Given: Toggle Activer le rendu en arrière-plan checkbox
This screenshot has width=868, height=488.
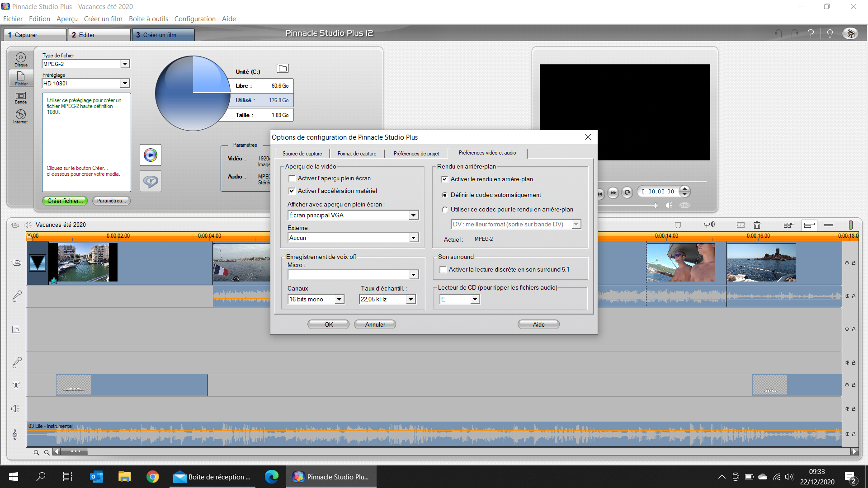Looking at the screenshot, I should click(444, 179).
